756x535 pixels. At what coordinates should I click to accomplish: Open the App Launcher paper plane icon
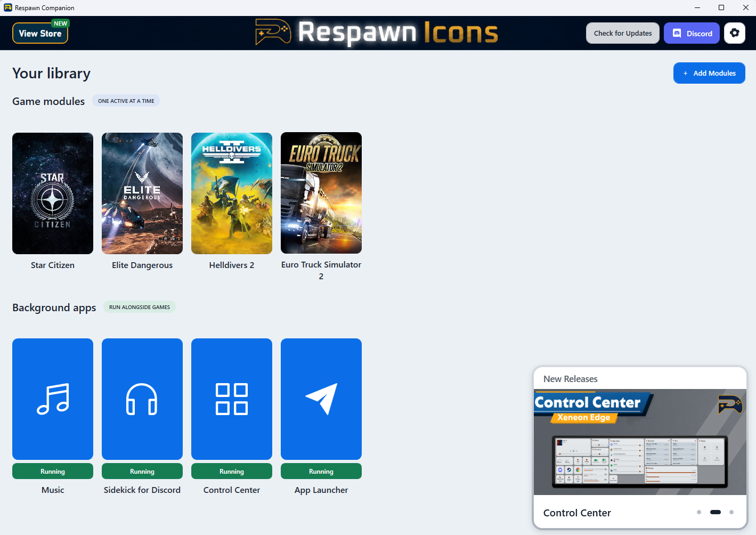click(321, 399)
